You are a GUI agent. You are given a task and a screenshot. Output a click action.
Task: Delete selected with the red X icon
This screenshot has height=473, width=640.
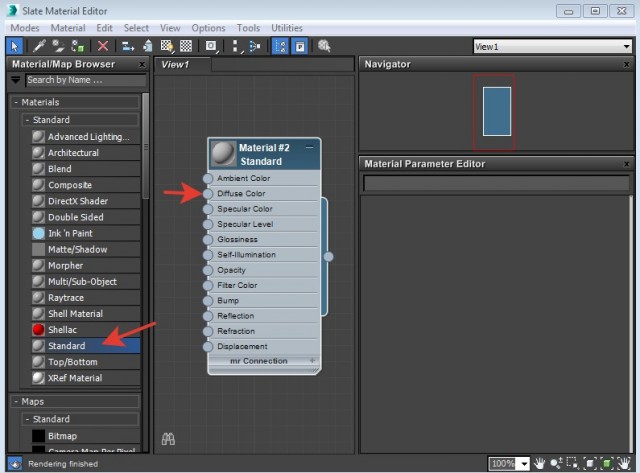(x=103, y=46)
